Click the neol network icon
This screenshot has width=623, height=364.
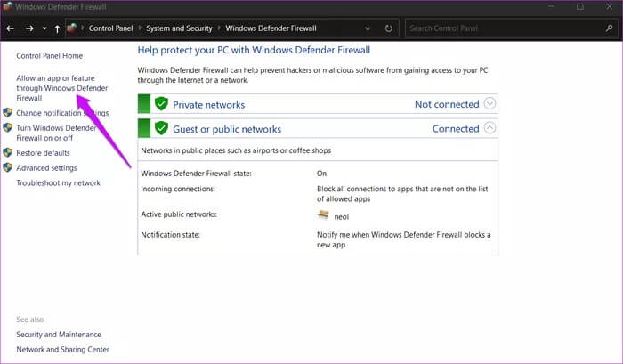click(323, 215)
